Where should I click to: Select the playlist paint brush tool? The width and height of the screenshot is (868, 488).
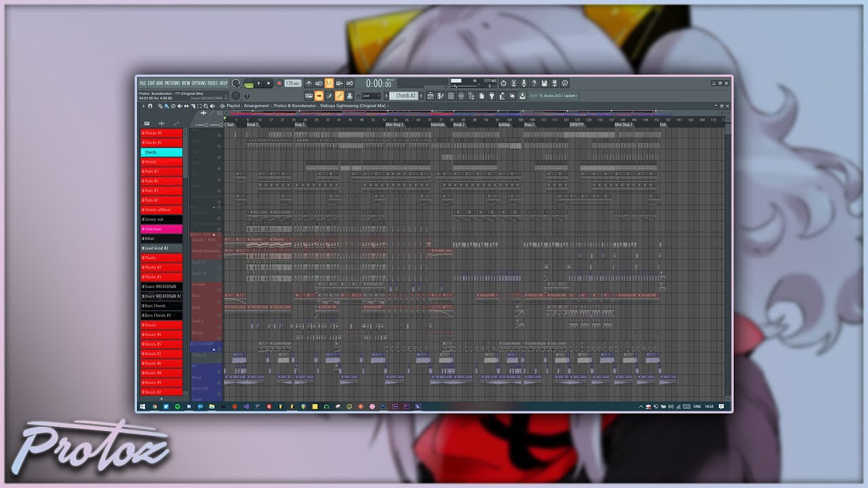165,106
